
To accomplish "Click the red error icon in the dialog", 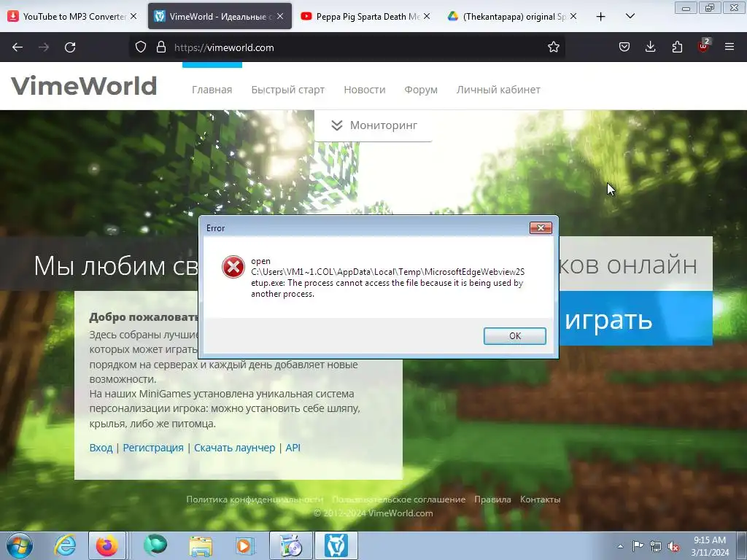I will tap(233, 267).
